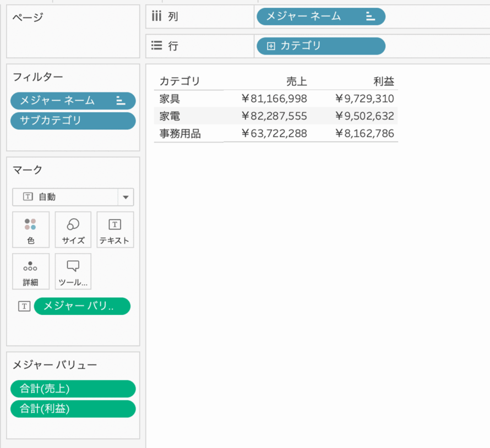The height and width of the screenshot is (448, 490).
Task: Select the 合計(利益) measure pill
Action: tap(73, 408)
